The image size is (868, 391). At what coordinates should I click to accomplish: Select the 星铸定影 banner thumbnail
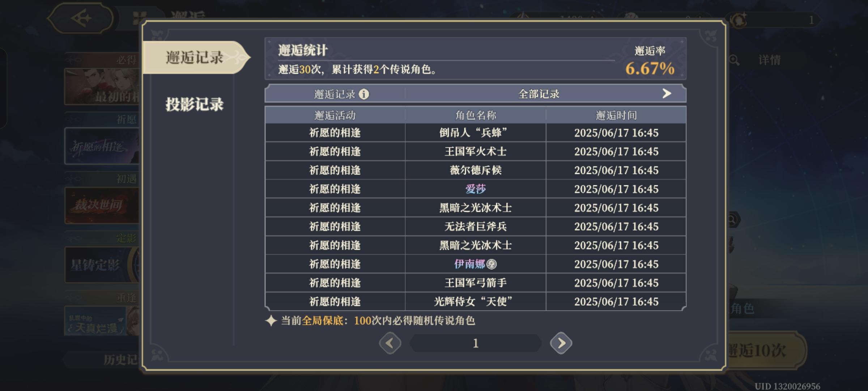(102, 265)
